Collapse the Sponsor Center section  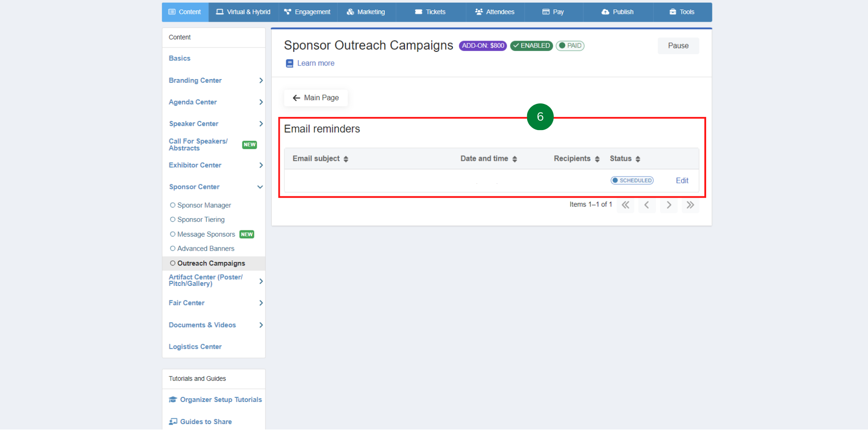click(x=260, y=187)
